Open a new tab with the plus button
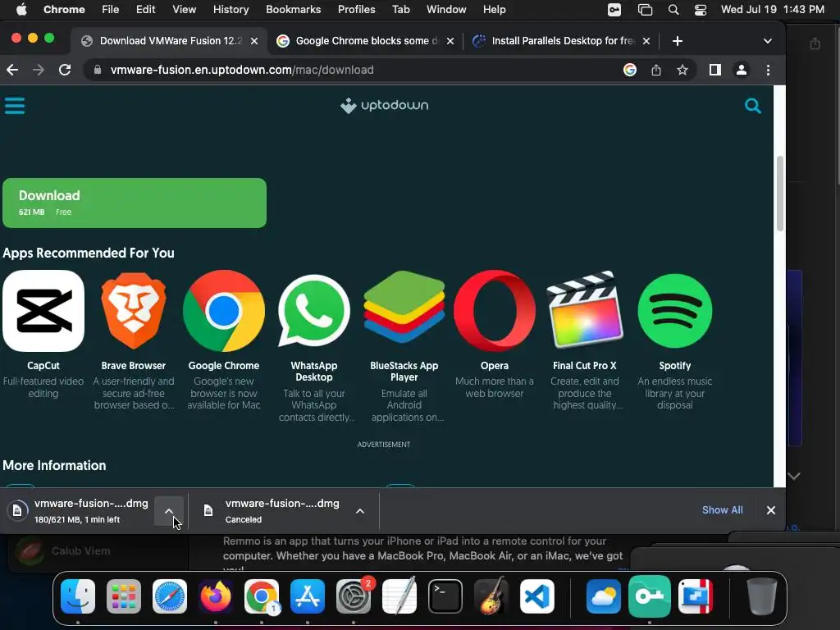Screen dimensions: 840x630 click(x=677, y=41)
